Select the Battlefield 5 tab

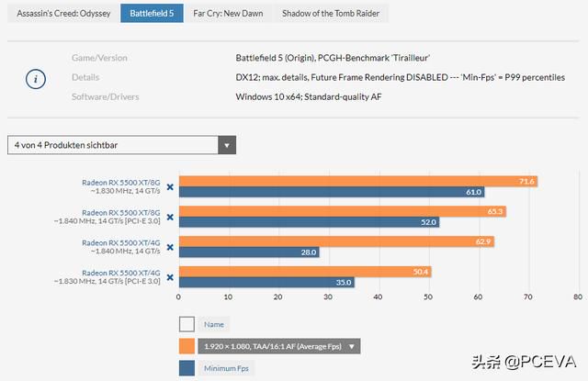tap(152, 14)
